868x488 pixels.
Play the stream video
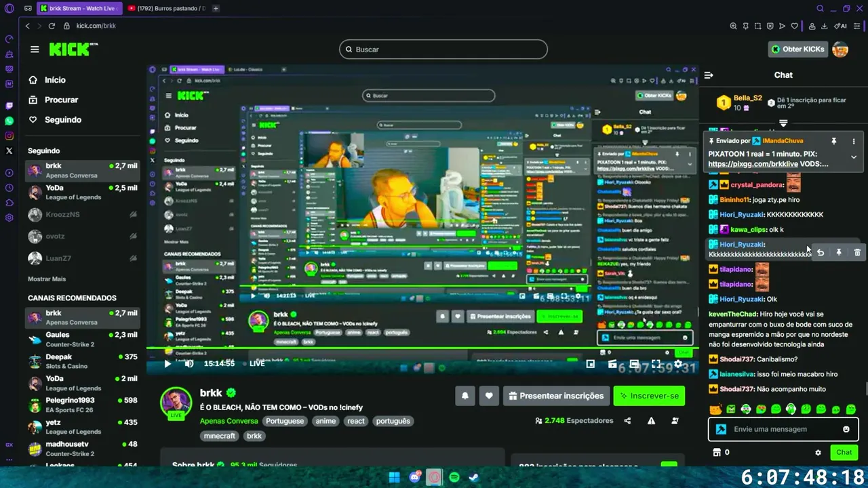click(x=167, y=364)
